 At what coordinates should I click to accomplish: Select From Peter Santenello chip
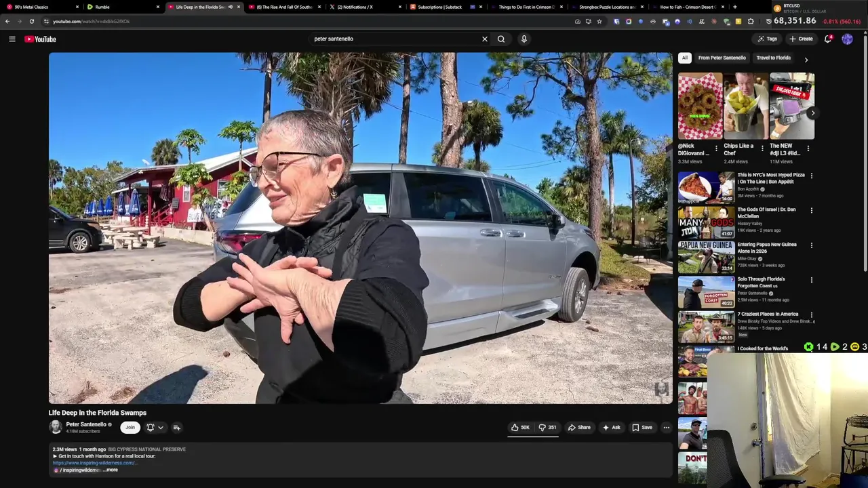pyautogui.click(x=722, y=58)
